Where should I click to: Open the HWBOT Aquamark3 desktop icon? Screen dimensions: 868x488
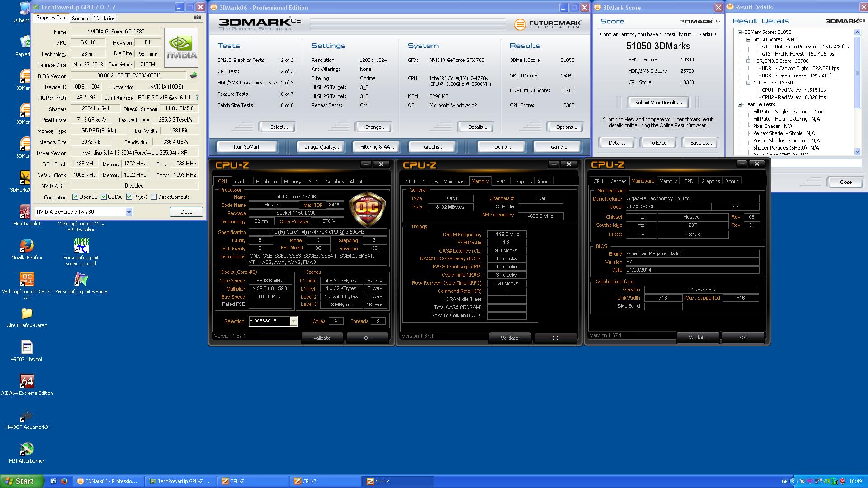click(x=27, y=415)
